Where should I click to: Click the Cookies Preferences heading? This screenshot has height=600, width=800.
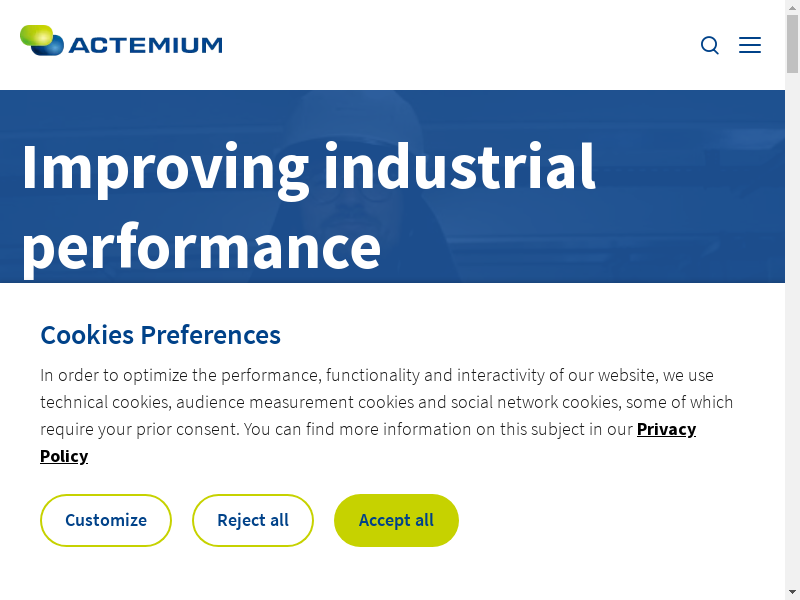[x=160, y=335]
